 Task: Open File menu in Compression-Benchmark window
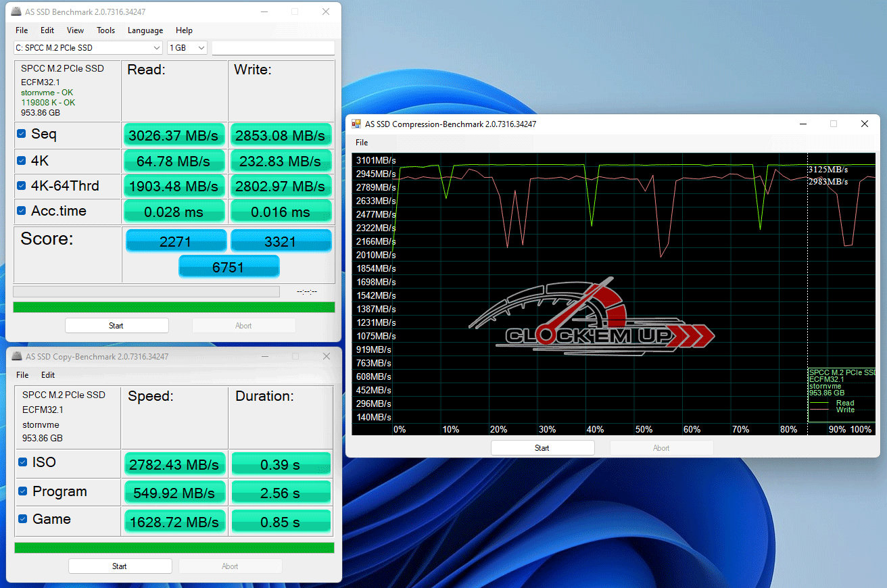click(362, 143)
